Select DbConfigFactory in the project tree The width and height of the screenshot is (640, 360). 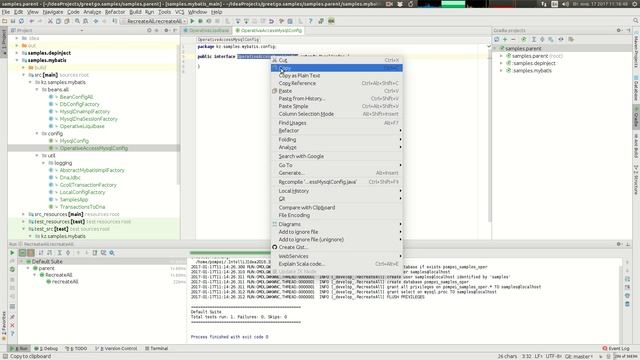point(79,104)
